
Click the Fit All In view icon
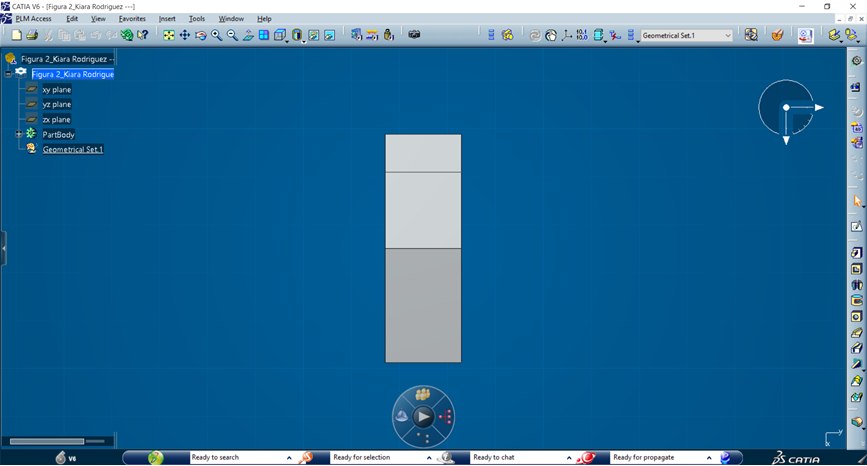(x=169, y=35)
